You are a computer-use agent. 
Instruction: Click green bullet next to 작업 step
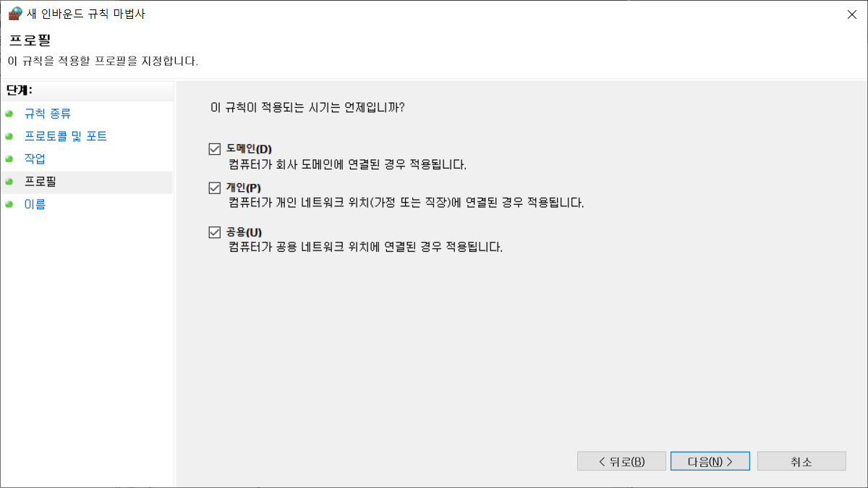(x=9, y=159)
